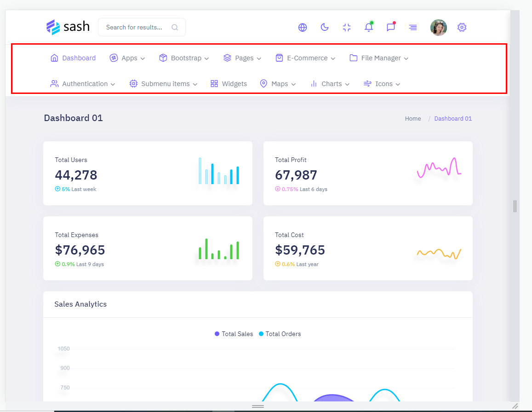Screen dimensions: 532x412
Task: Click the sash logo
Action: (68, 27)
